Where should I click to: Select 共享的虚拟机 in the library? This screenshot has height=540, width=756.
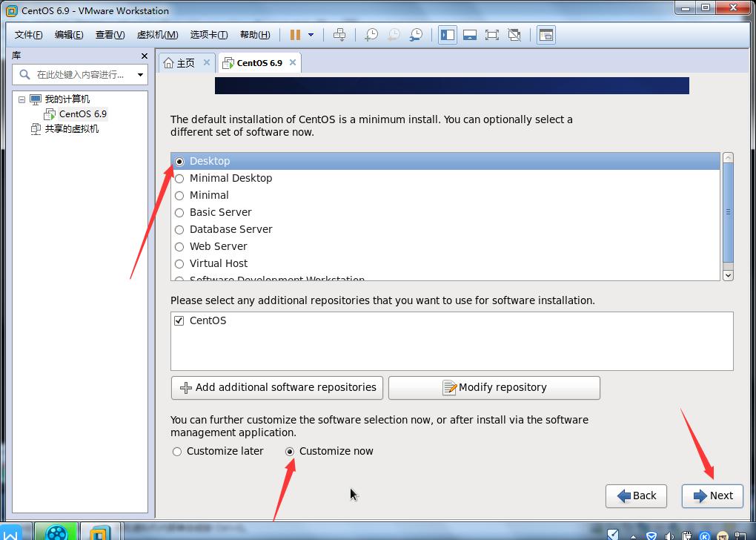[72, 129]
